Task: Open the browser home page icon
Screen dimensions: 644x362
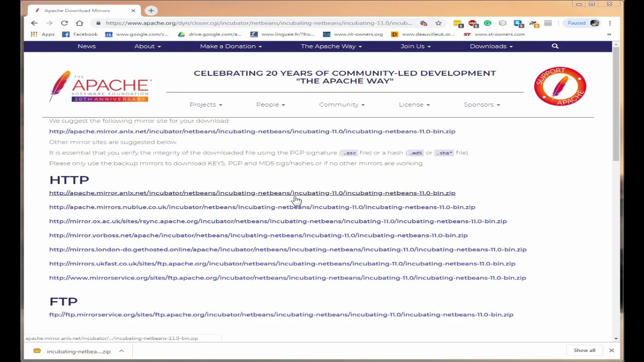Action: (79, 23)
